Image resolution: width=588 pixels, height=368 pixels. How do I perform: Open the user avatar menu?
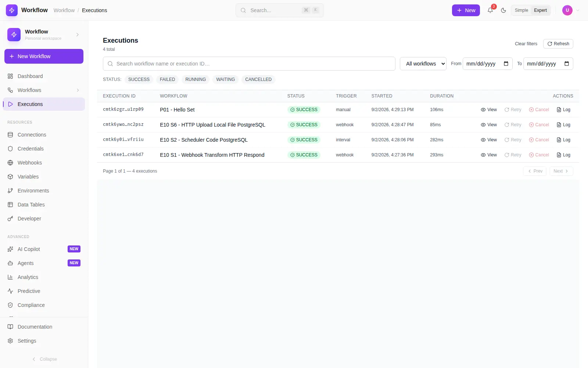coord(567,10)
